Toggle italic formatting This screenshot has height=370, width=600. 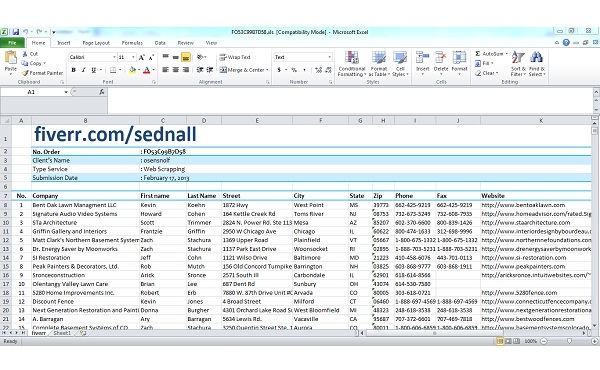tap(83, 70)
